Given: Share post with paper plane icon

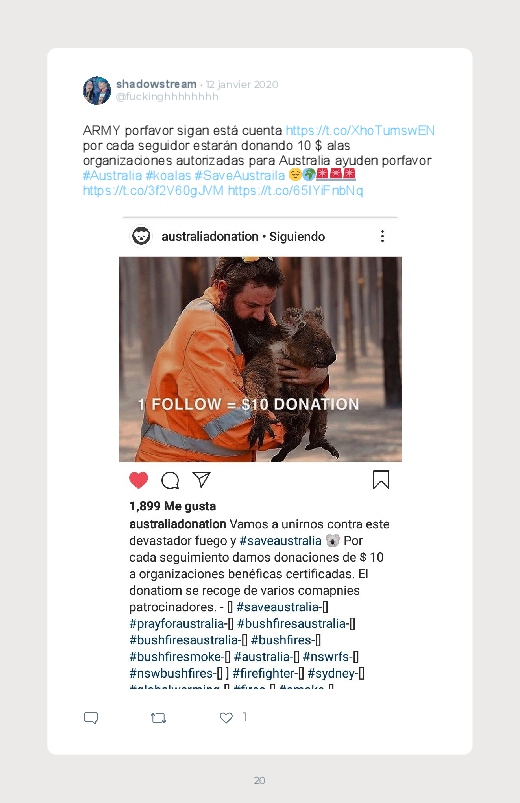Looking at the screenshot, I should (201, 479).
